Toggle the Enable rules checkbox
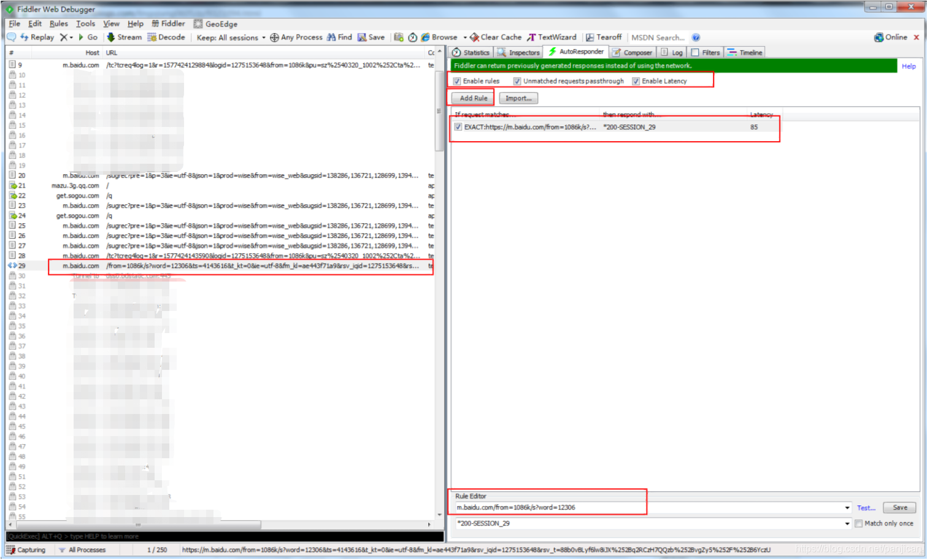 tap(457, 81)
